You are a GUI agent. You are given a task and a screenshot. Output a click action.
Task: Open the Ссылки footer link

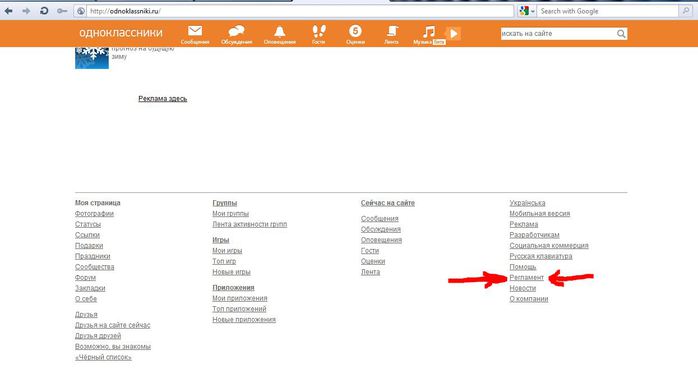(87, 235)
